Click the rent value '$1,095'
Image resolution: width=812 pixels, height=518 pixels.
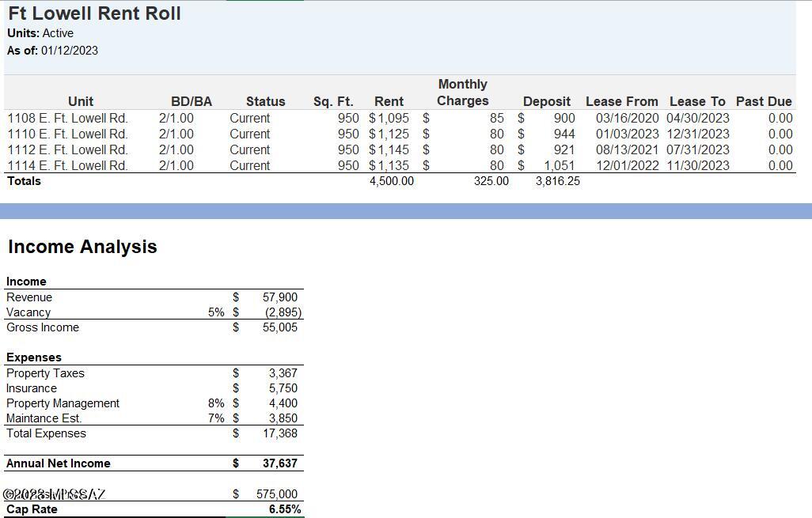point(389,119)
